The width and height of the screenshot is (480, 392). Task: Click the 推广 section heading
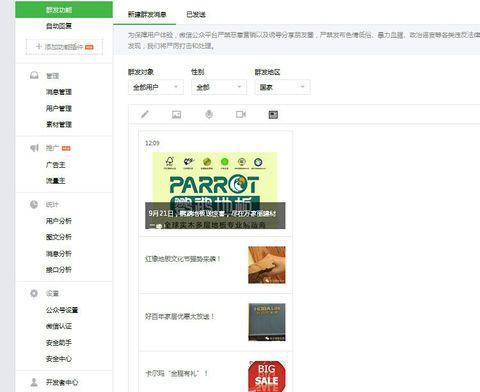pyautogui.click(x=52, y=148)
